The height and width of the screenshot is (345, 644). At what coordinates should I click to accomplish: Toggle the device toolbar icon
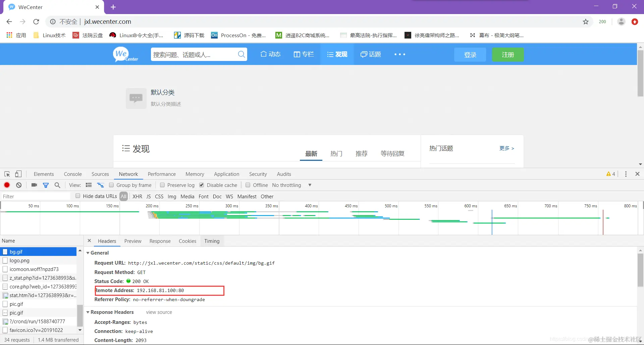(x=18, y=174)
